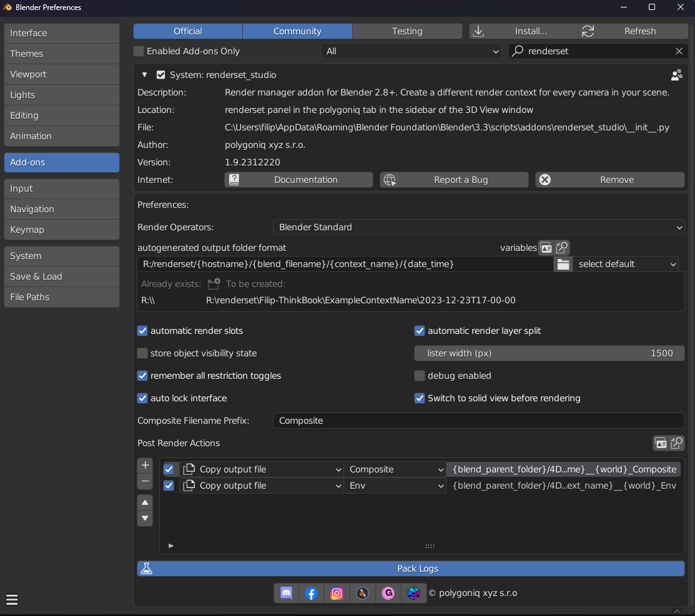
Task: Open the Themes preferences section
Action: click(x=61, y=54)
